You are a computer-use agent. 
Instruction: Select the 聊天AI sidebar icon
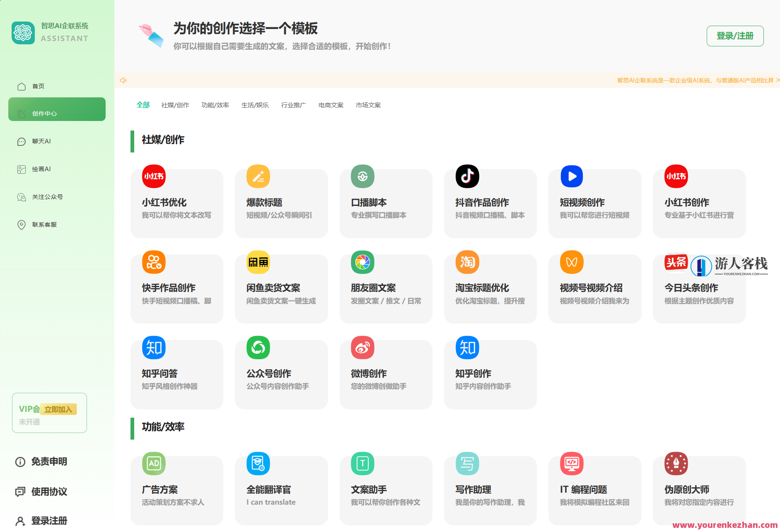[x=21, y=141]
